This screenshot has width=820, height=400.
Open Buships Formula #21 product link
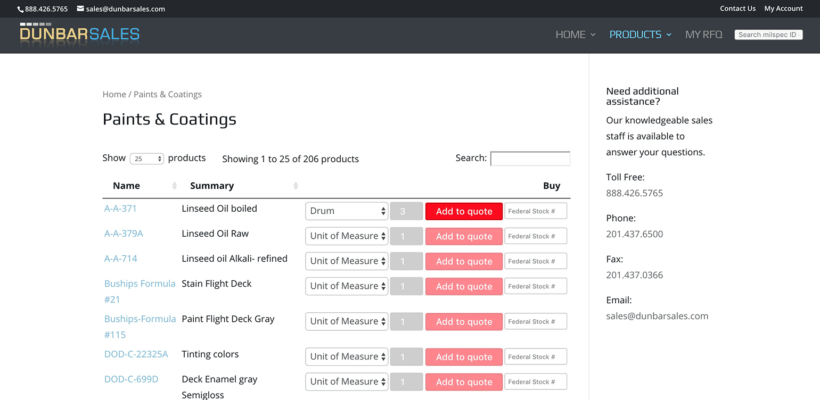pos(140,291)
